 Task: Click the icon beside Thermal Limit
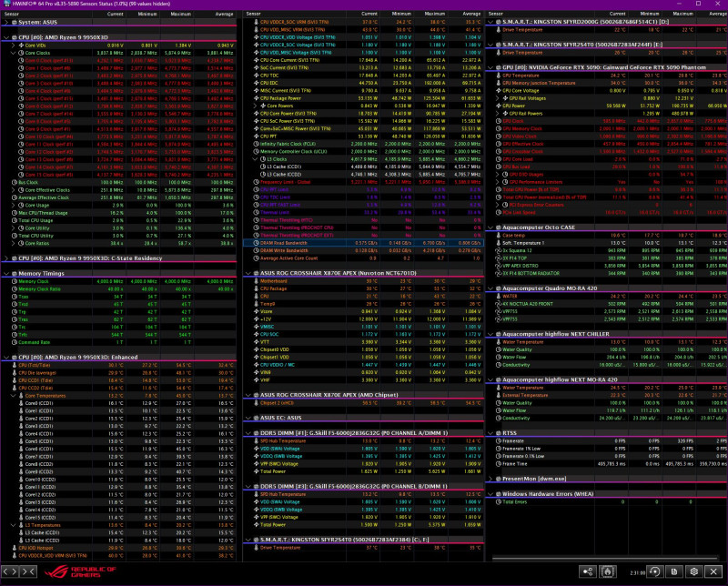(x=256, y=213)
